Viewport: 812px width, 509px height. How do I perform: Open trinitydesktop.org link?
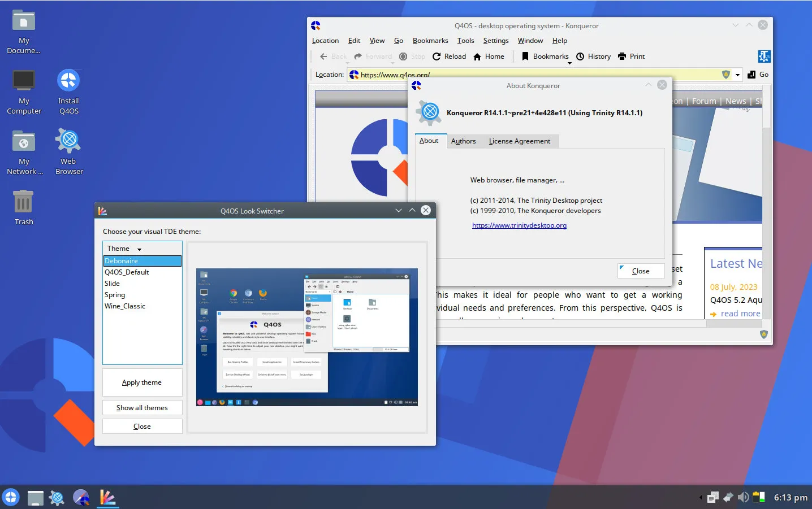coord(519,225)
